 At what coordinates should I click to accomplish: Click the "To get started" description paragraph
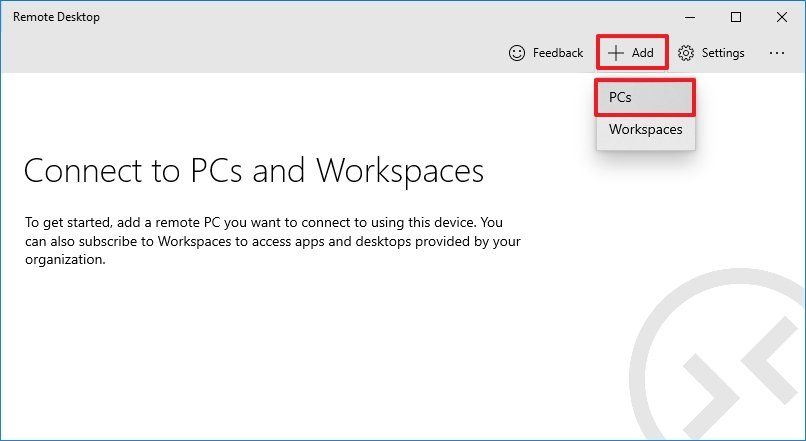tap(273, 241)
